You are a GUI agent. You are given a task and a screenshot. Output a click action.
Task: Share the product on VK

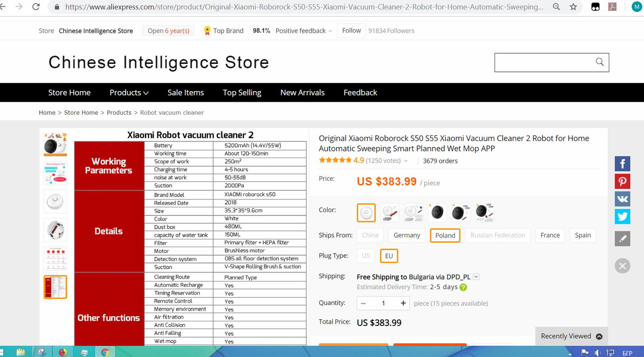point(622,199)
